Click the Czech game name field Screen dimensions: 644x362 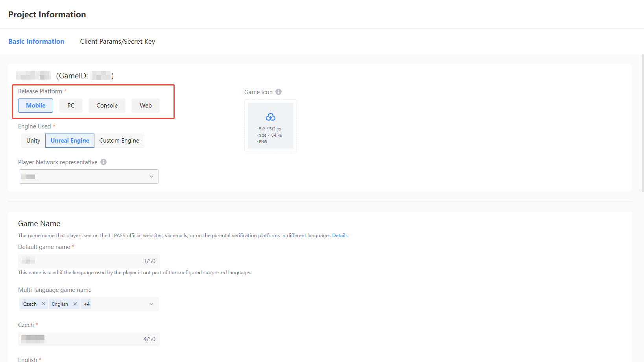click(x=89, y=339)
